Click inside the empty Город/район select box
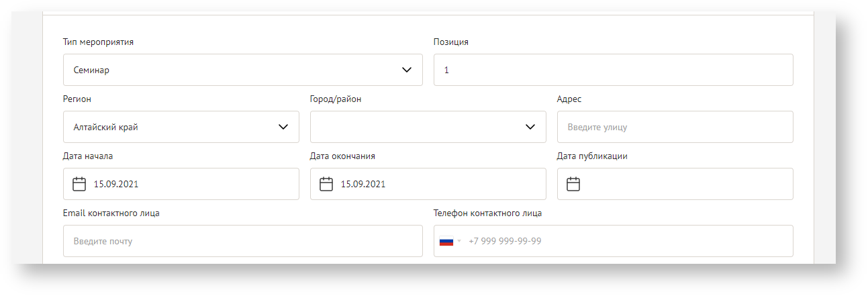This screenshot has height=296, width=868. coord(416,127)
